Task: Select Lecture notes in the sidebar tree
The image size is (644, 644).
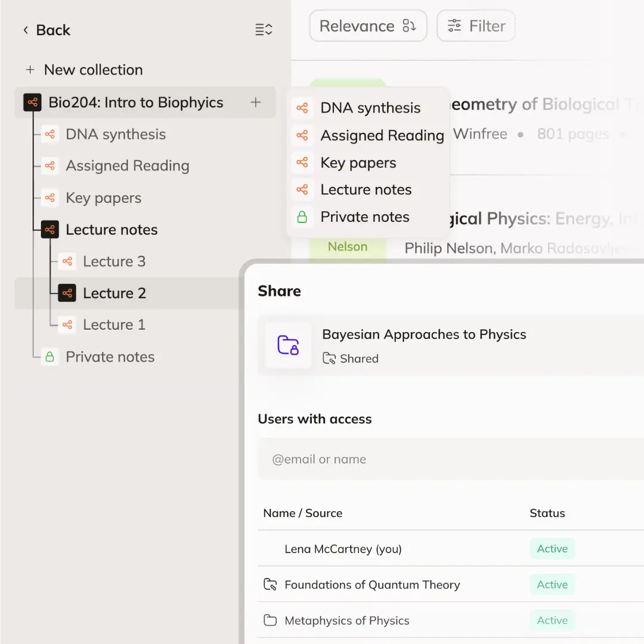Action: pyautogui.click(x=112, y=230)
